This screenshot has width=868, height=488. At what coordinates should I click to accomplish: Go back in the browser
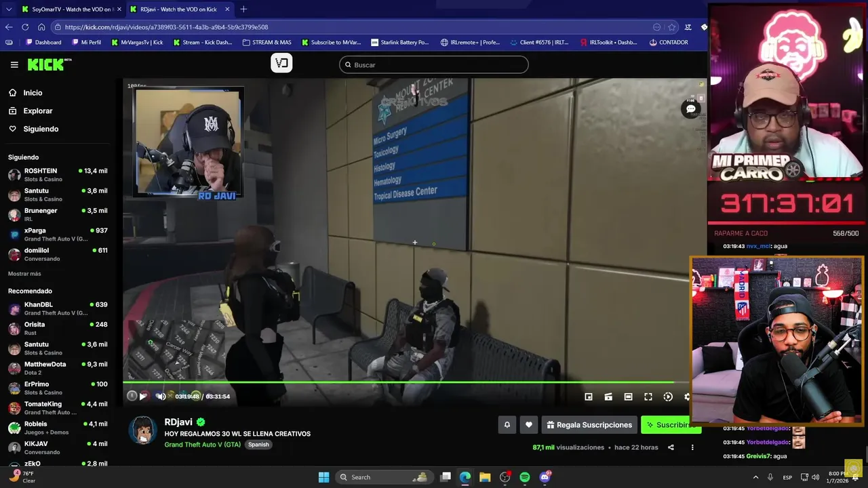pos(9,27)
